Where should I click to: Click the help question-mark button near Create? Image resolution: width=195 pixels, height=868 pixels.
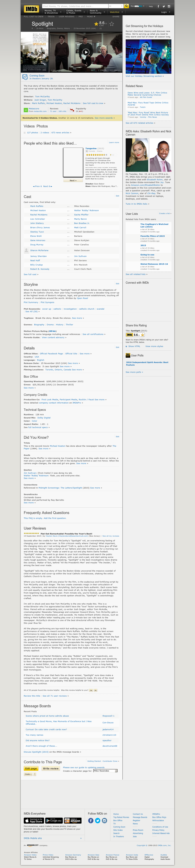tap(35, 774)
